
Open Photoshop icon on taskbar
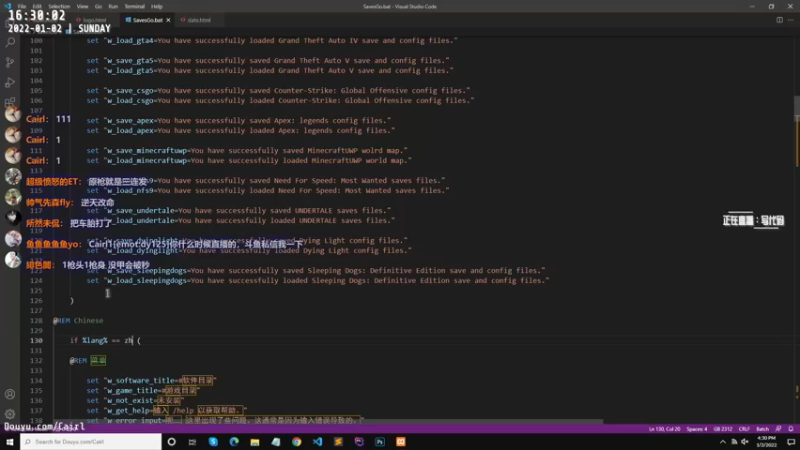pyautogui.click(x=380, y=442)
